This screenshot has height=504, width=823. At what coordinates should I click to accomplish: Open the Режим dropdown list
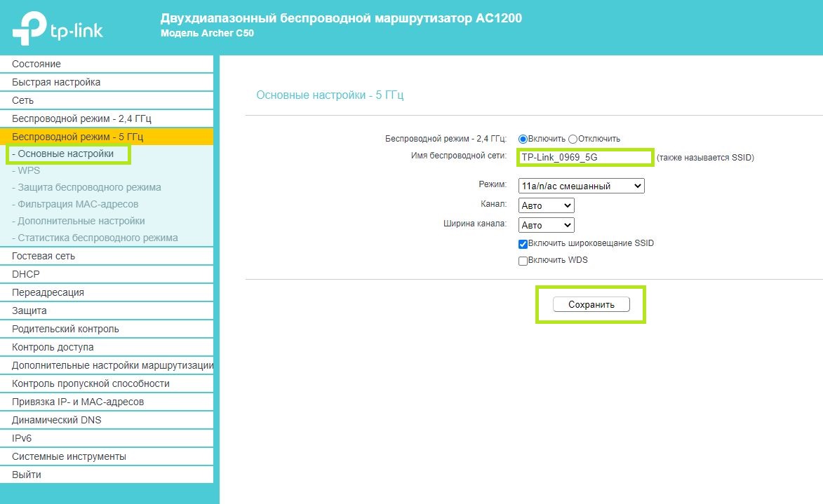[x=581, y=186]
